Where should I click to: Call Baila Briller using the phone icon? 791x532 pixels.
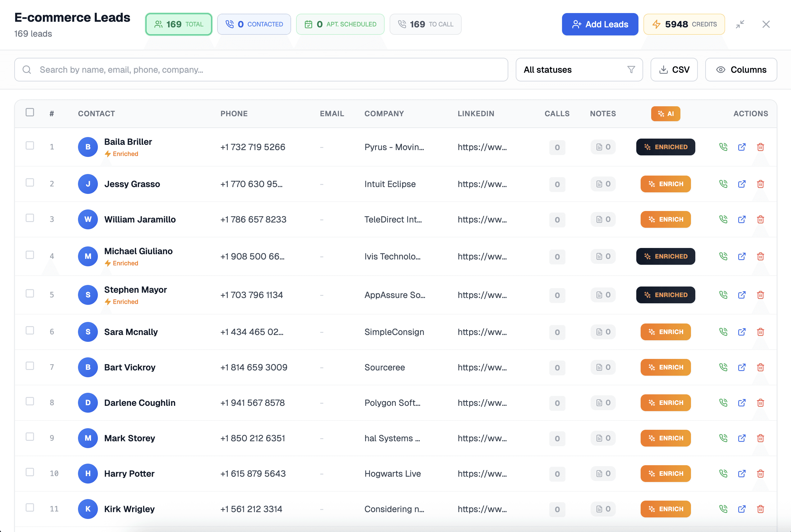click(x=723, y=147)
